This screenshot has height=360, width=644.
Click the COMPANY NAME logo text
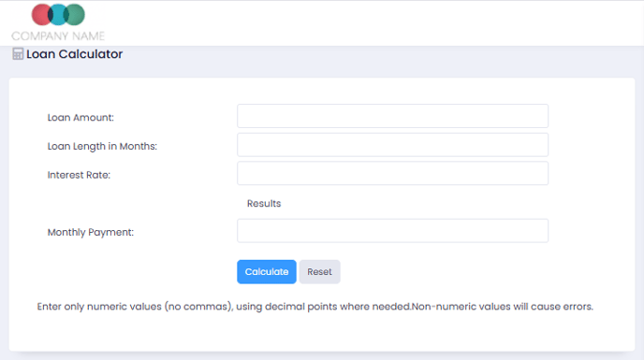coord(58,36)
